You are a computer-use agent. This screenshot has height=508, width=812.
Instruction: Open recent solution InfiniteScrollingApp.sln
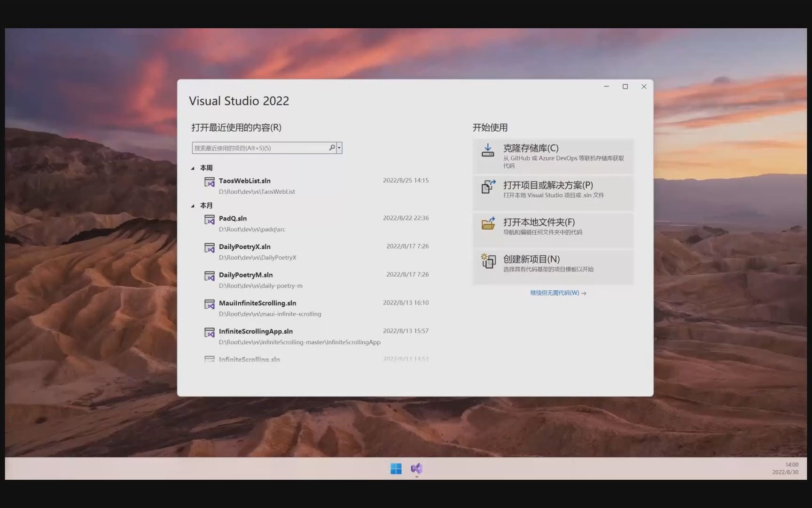pyautogui.click(x=316, y=336)
